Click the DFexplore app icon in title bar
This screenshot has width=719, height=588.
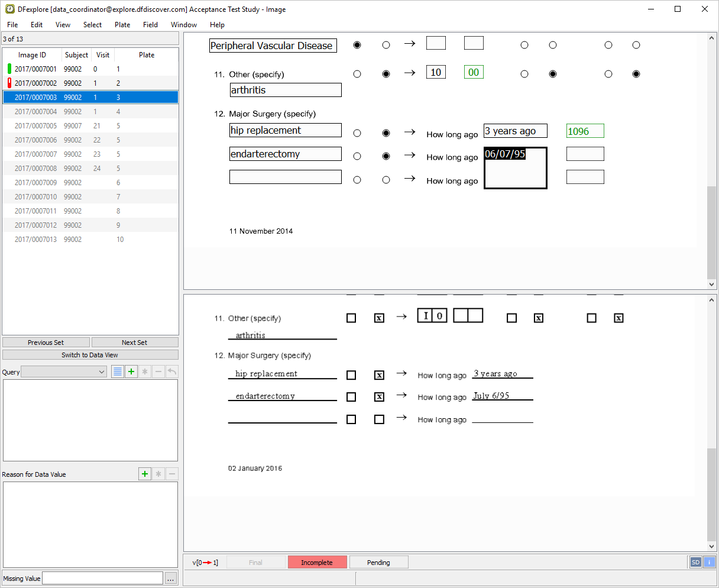tap(10, 9)
